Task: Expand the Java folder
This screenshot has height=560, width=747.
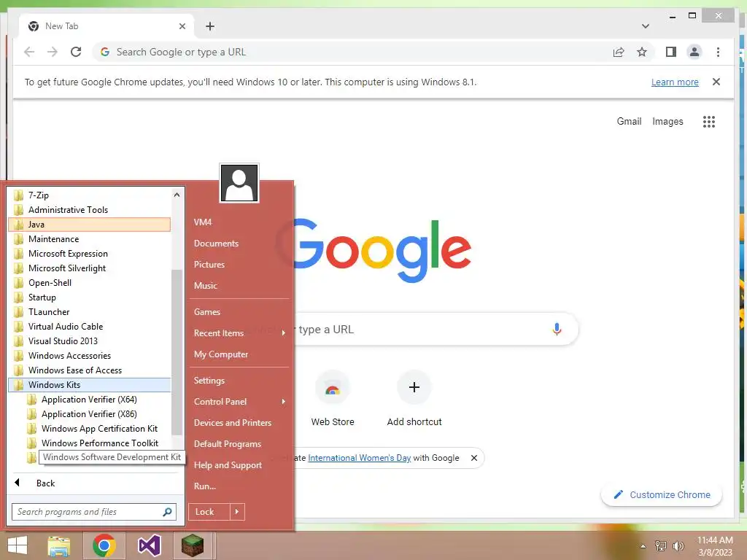Action: click(90, 225)
